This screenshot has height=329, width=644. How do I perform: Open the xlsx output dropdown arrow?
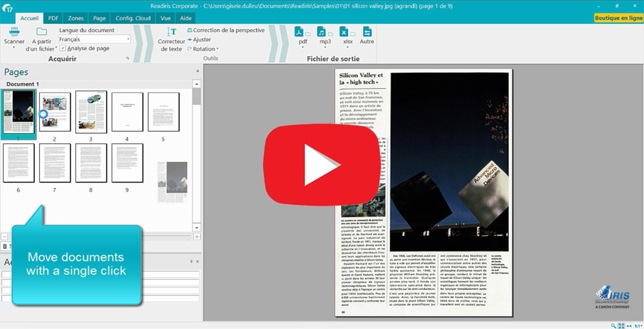point(348,48)
